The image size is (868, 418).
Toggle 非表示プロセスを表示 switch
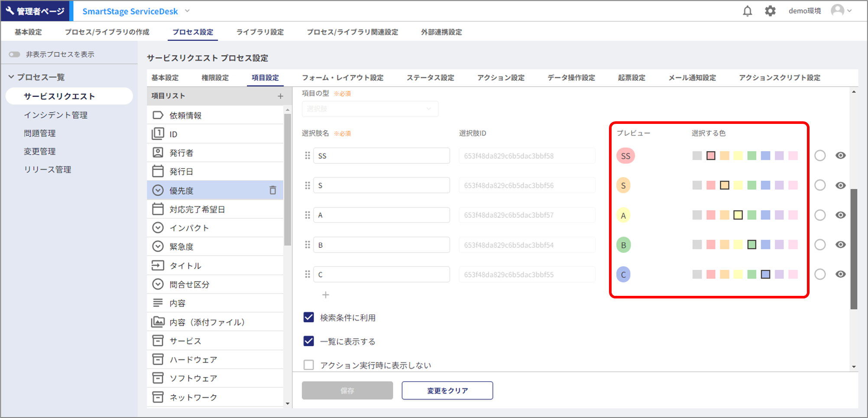pyautogui.click(x=15, y=54)
